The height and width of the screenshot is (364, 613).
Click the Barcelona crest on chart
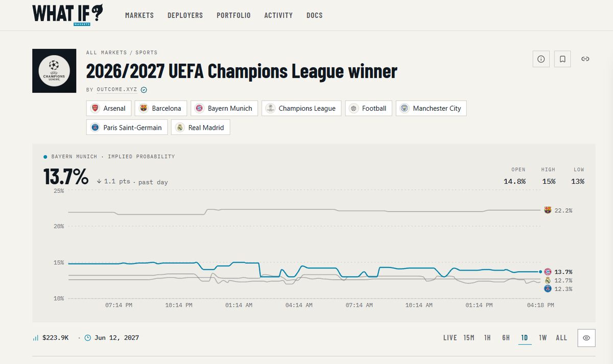pos(548,210)
